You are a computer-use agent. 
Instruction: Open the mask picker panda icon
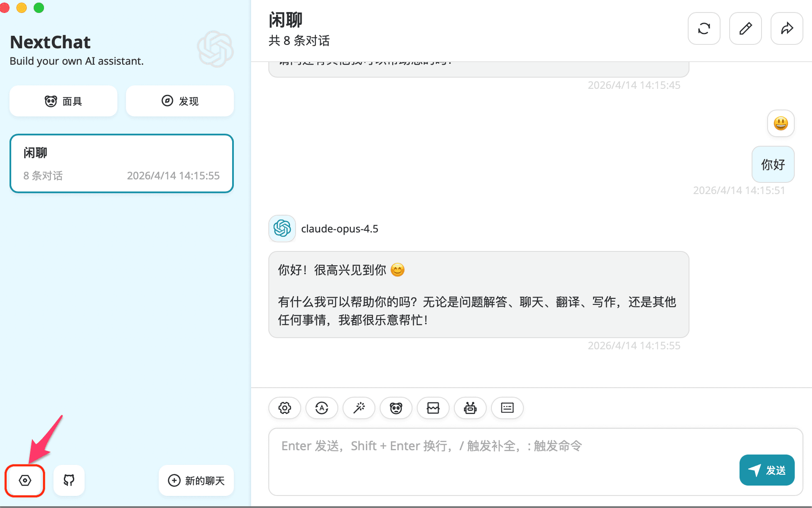(396, 408)
